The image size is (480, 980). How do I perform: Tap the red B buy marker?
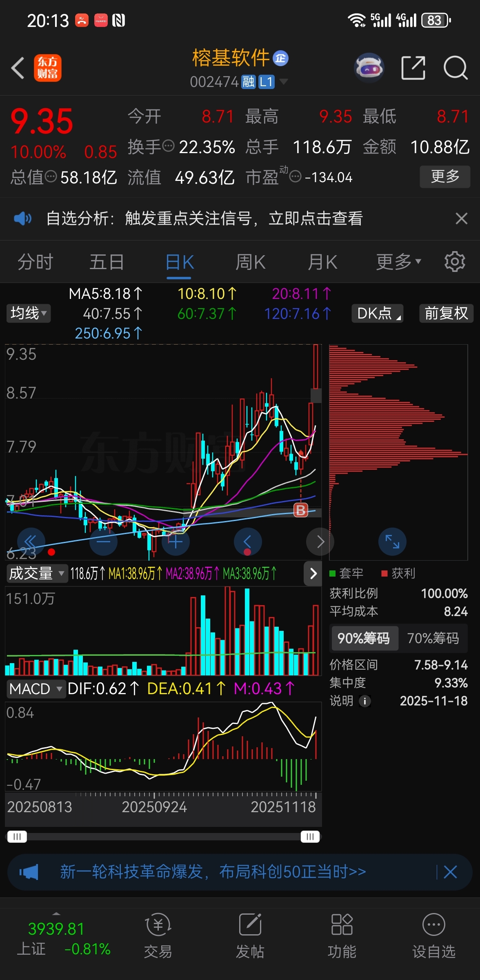click(301, 510)
